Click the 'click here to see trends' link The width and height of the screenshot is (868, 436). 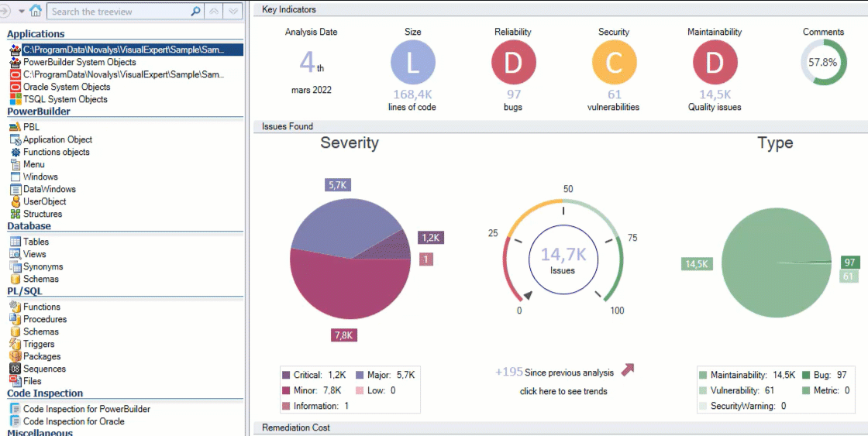[x=563, y=391]
